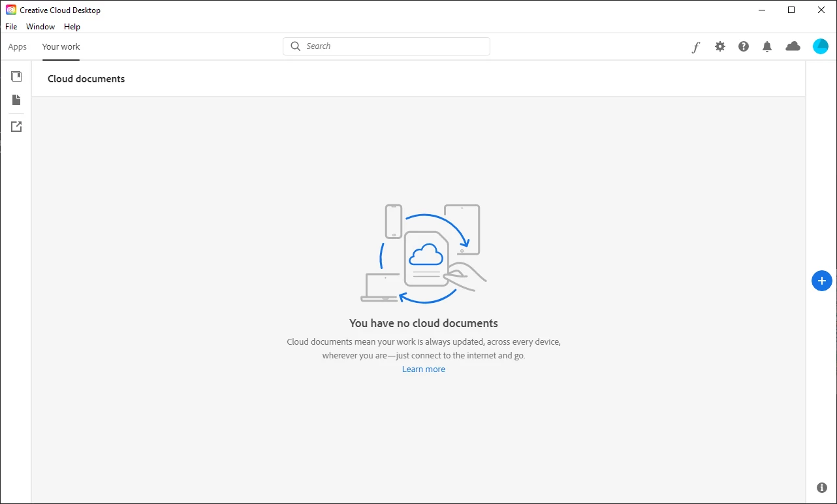
Task: Click "You have no cloud documents" text
Action: [424, 323]
